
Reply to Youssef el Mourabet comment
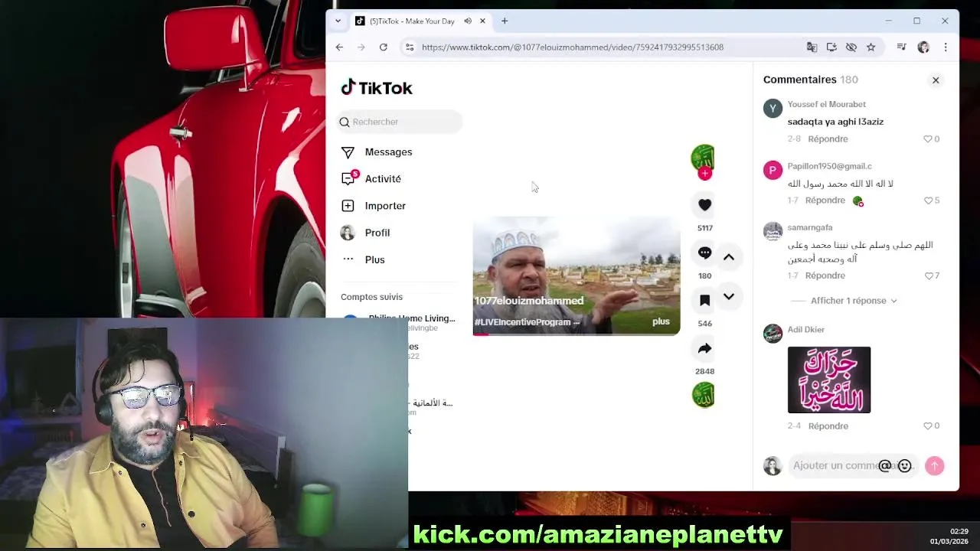click(828, 139)
